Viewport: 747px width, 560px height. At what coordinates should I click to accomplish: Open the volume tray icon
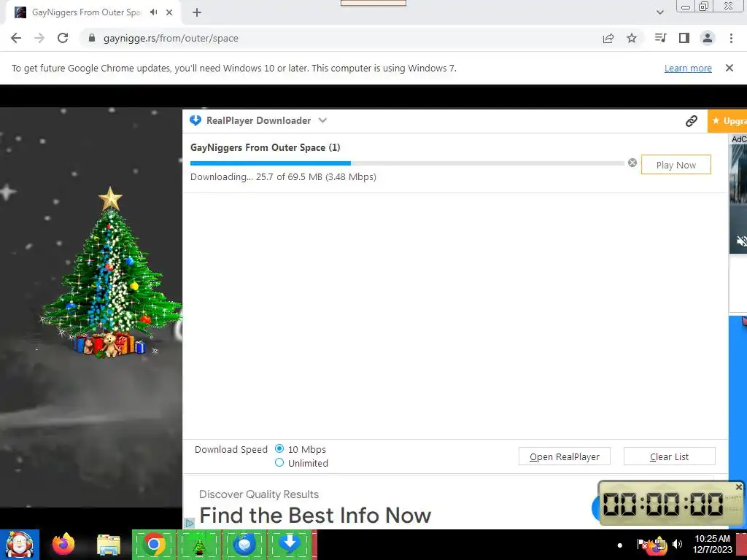[x=677, y=544]
